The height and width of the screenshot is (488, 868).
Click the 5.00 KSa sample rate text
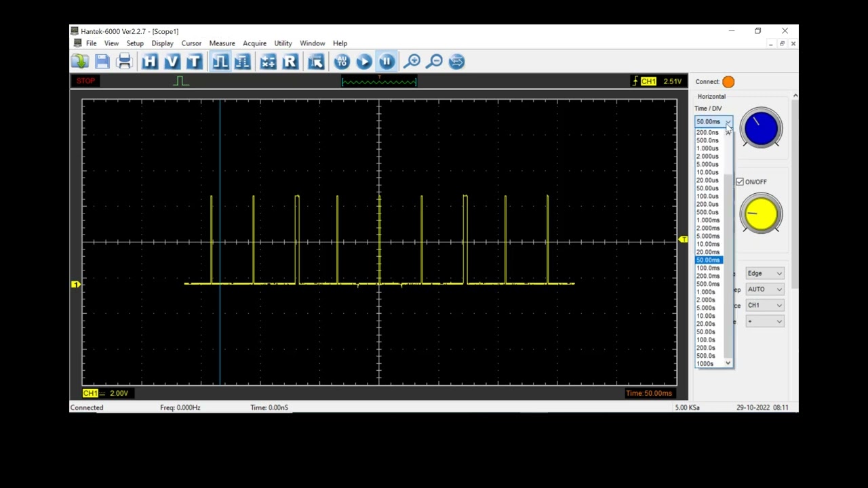(x=687, y=407)
